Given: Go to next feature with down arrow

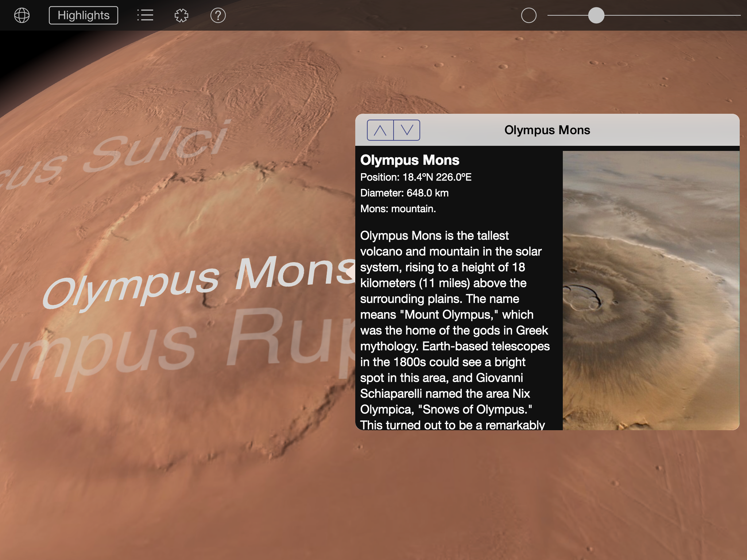Looking at the screenshot, I should [407, 130].
